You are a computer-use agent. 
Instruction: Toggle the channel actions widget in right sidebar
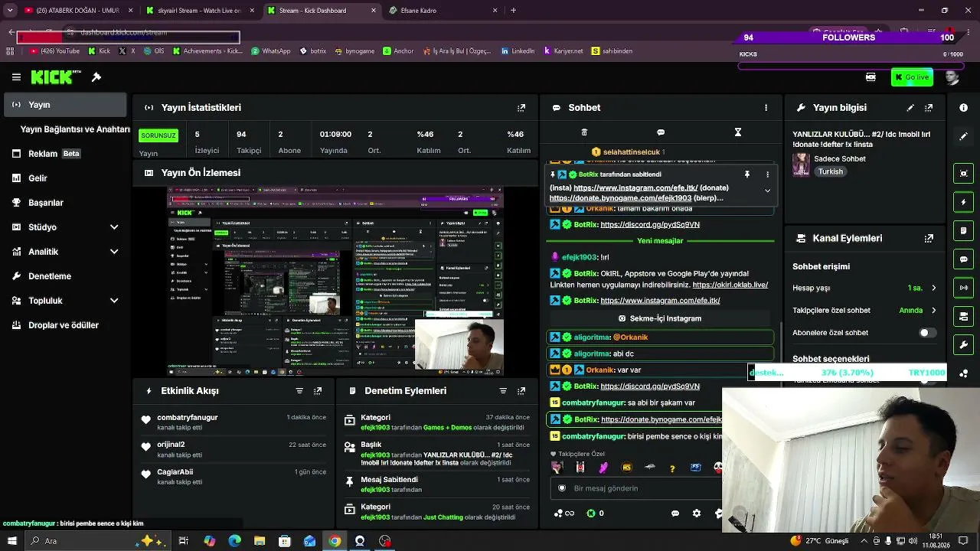[964, 316]
